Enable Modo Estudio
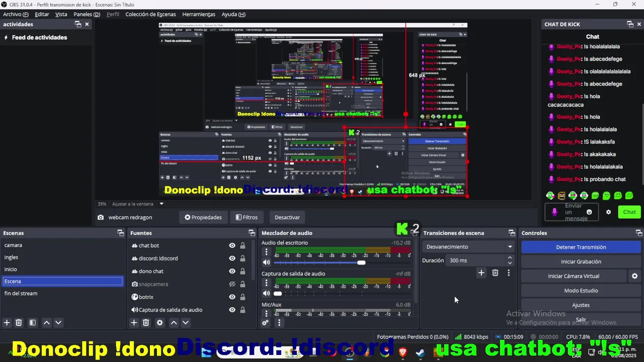 point(581,291)
